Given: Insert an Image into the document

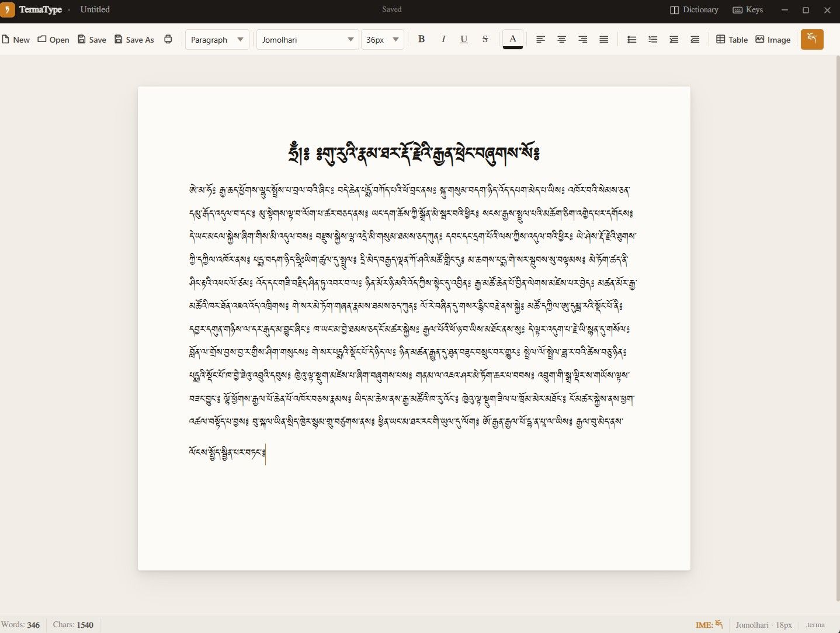Looking at the screenshot, I should 772,39.
